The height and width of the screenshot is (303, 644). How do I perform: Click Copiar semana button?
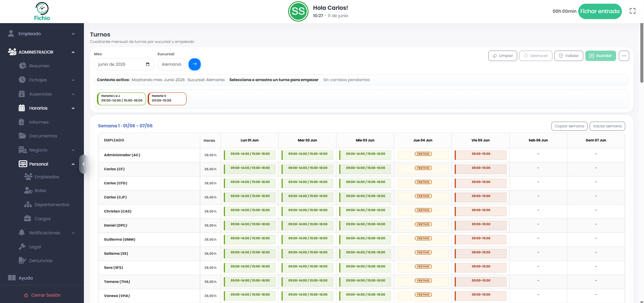pyautogui.click(x=569, y=126)
